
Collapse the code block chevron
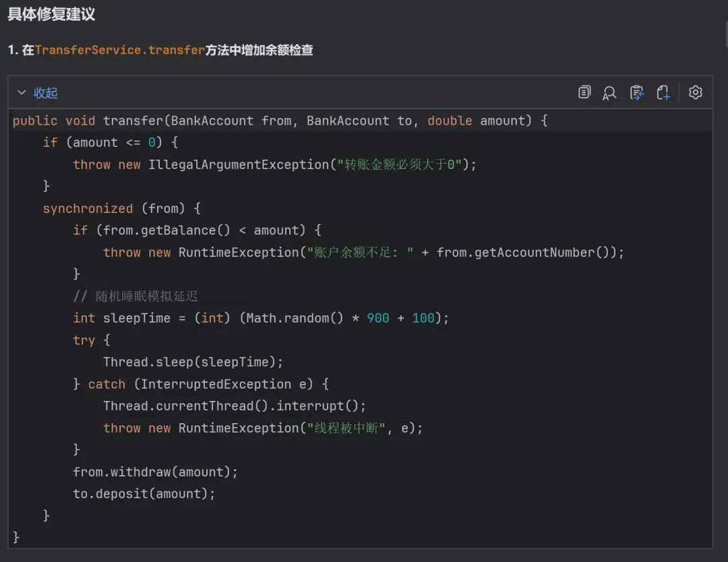coord(22,92)
